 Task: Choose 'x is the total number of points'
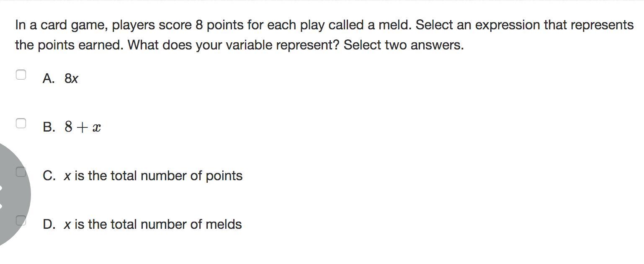point(153,176)
